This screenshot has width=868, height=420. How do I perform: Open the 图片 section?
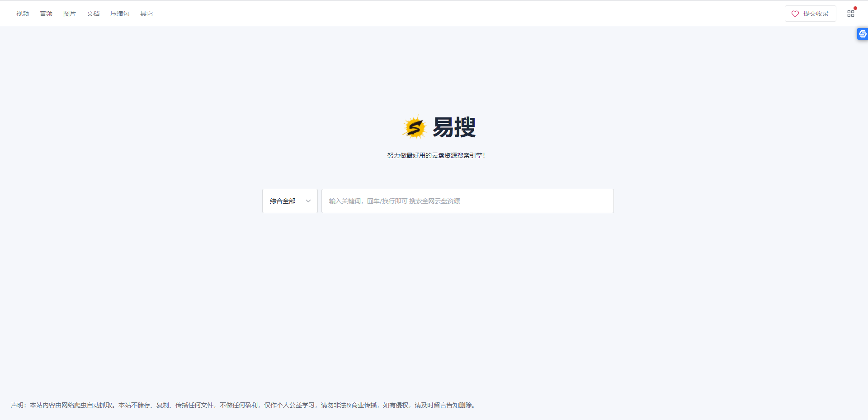[69, 14]
